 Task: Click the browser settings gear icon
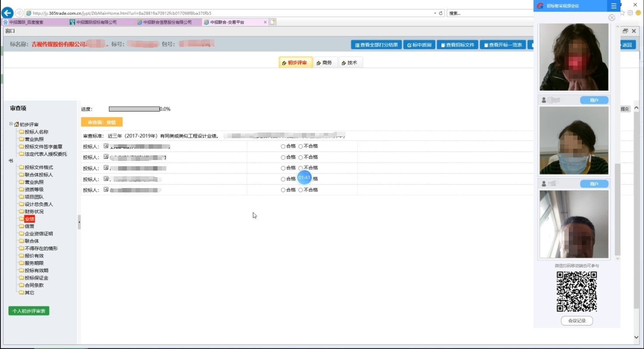(x=630, y=13)
